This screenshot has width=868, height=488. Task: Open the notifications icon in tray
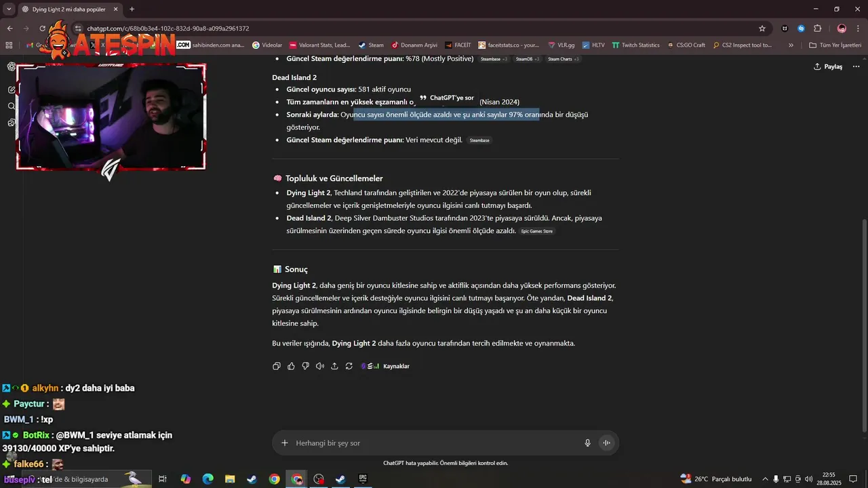[x=854, y=479]
